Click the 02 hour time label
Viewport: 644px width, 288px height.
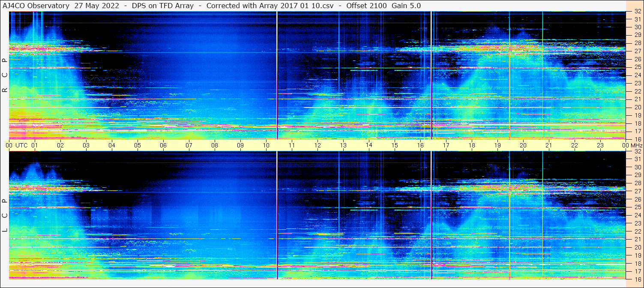(x=60, y=145)
